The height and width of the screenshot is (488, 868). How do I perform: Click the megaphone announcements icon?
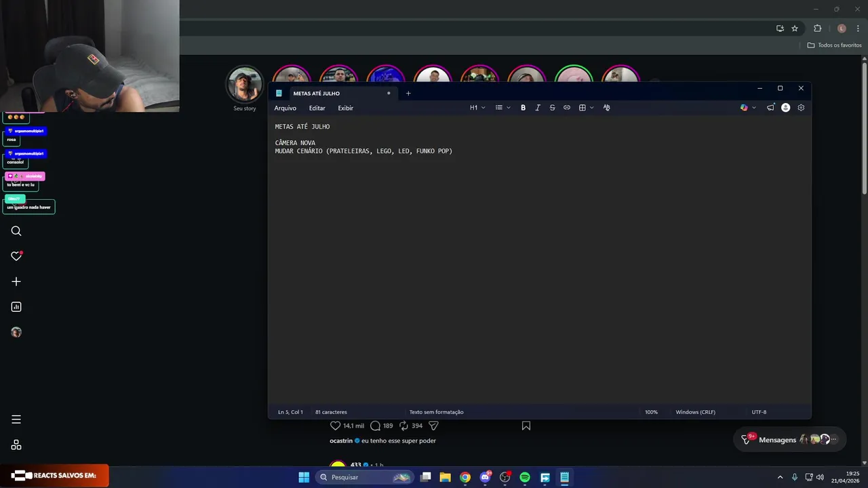point(770,108)
